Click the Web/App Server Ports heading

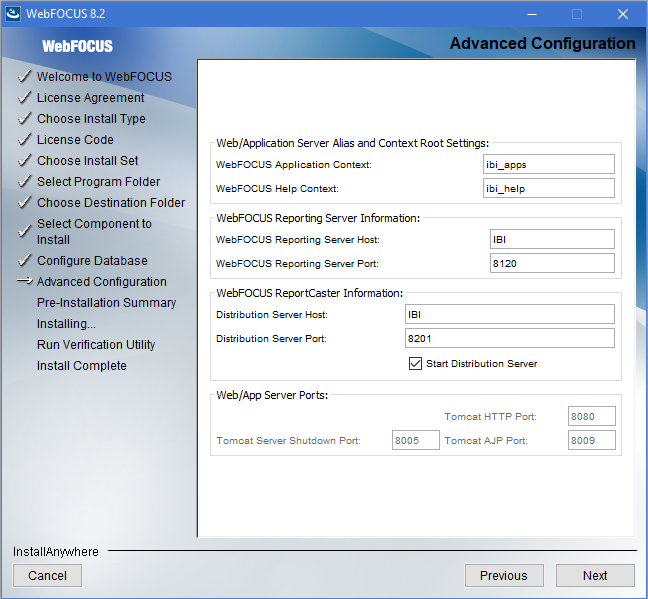point(272,395)
